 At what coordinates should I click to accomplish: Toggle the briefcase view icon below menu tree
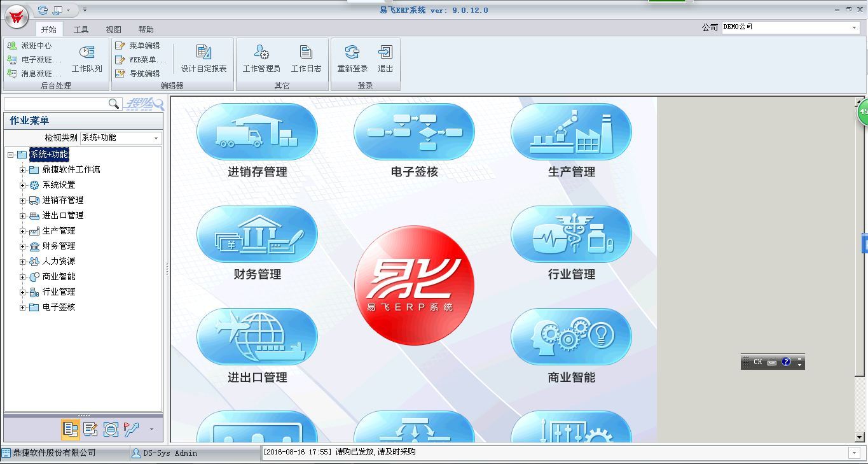click(x=109, y=429)
